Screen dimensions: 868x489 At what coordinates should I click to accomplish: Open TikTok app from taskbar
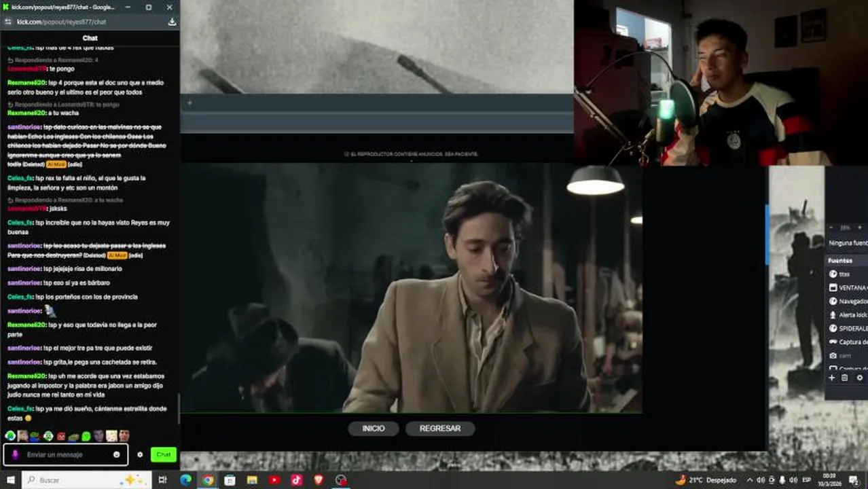coord(297,480)
